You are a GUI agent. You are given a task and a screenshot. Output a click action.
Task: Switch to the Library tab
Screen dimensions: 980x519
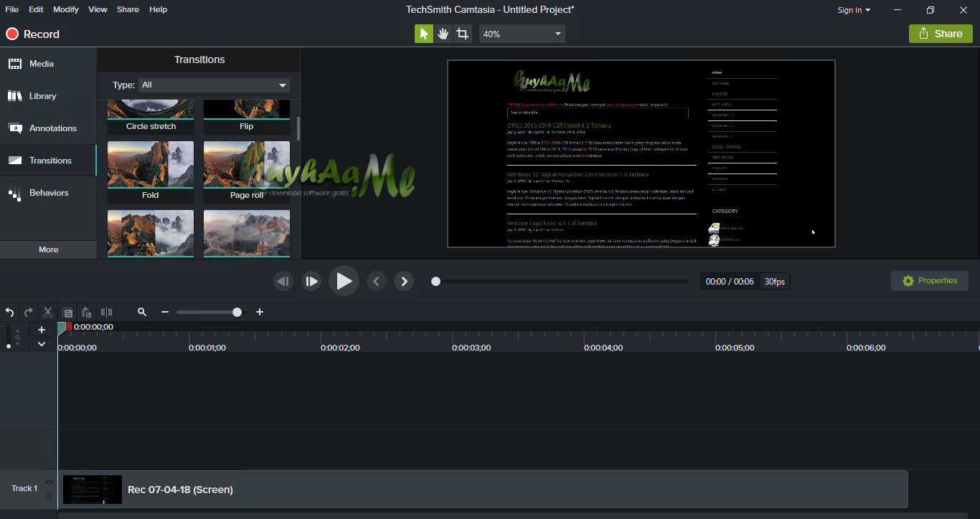[48, 96]
